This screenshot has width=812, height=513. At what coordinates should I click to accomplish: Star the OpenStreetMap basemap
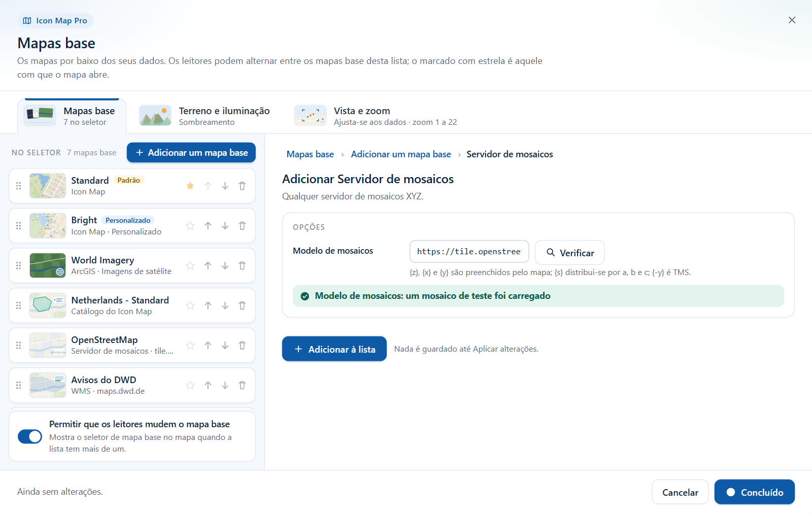click(190, 346)
